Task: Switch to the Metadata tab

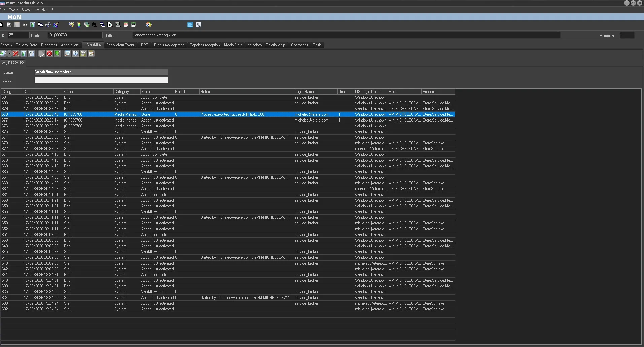Action: pos(254,45)
